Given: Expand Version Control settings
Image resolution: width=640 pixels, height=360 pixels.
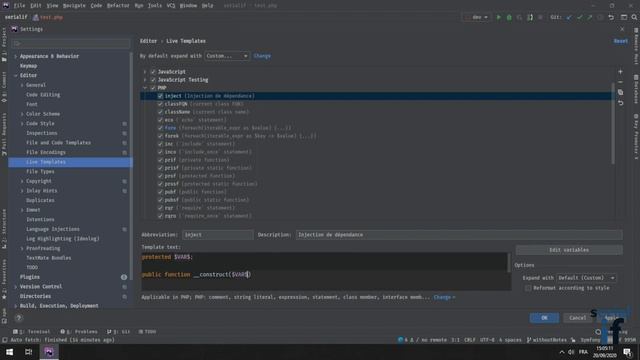Looking at the screenshot, I should (x=16, y=287).
